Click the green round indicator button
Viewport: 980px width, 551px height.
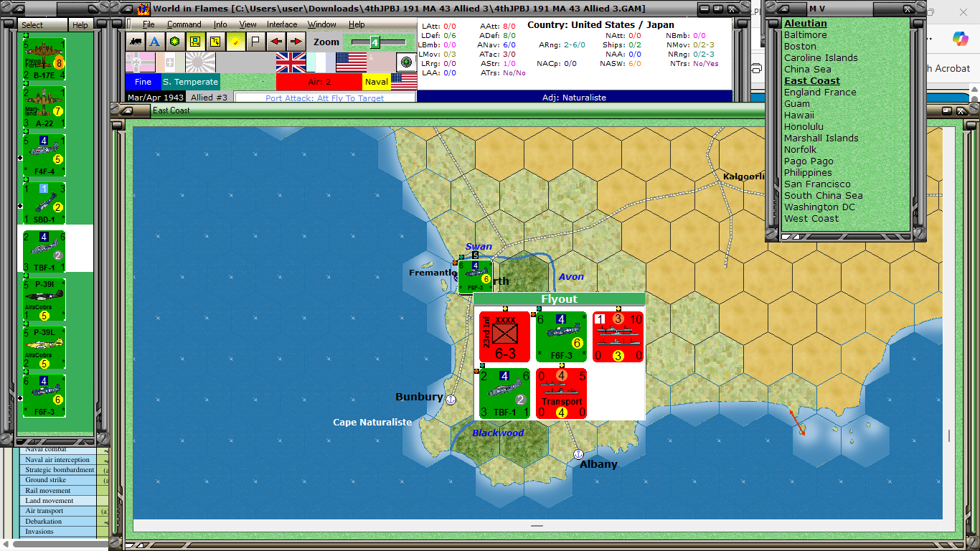tap(406, 62)
